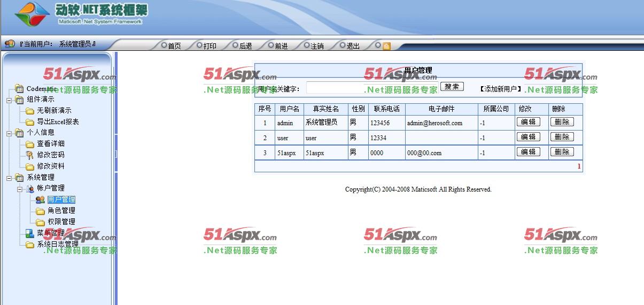Click the icon beside 菜单管理
This screenshot has width=644, height=305.
tap(30, 233)
